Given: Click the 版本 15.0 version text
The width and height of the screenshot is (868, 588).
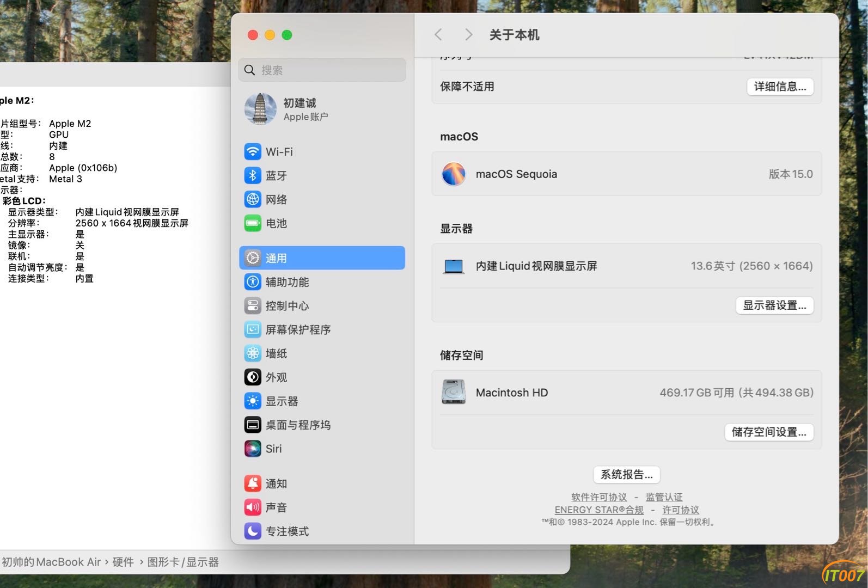Looking at the screenshot, I should [791, 174].
